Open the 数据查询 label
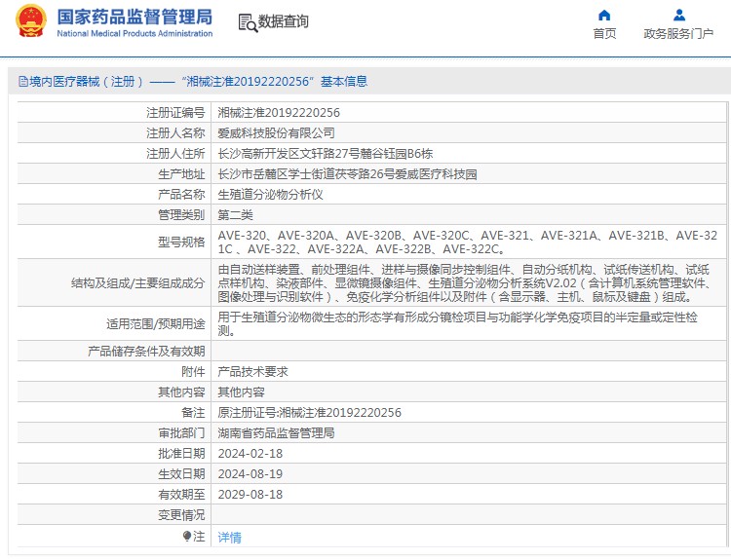731x560 pixels. 283,21
